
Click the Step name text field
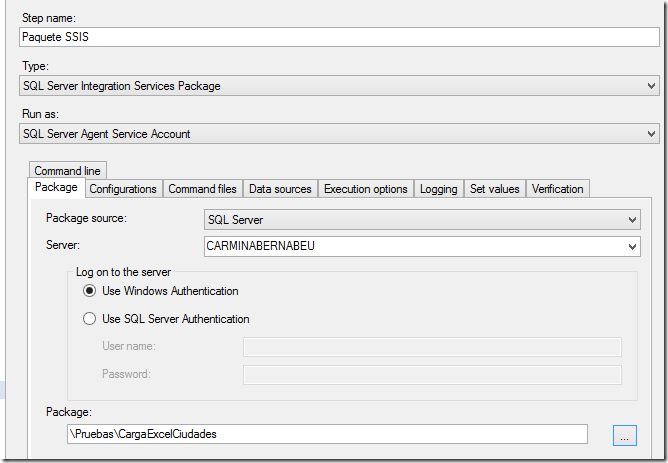pyautogui.click(x=338, y=37)
